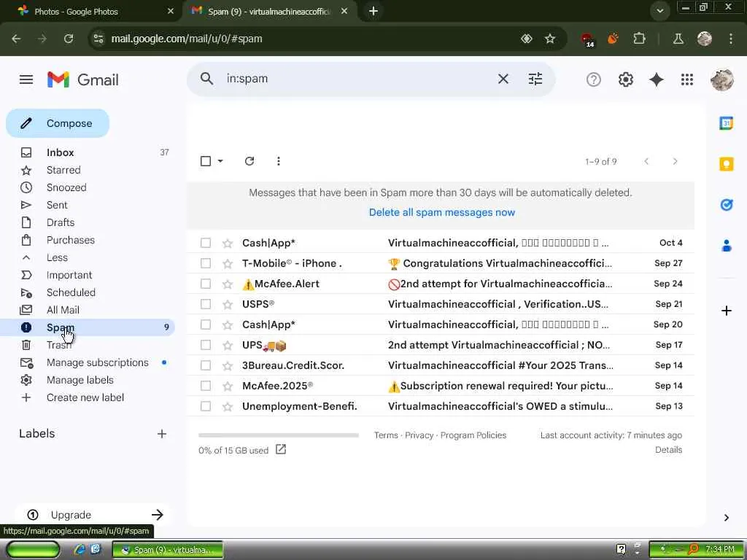
Task: Open Google account avatar in Gmail
Action: click(x=721, y=79)
